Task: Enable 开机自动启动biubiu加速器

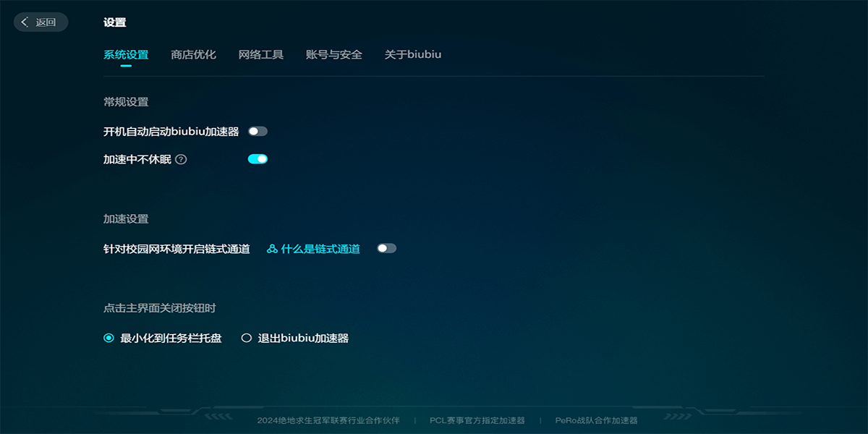Action: tap(258, 130)
